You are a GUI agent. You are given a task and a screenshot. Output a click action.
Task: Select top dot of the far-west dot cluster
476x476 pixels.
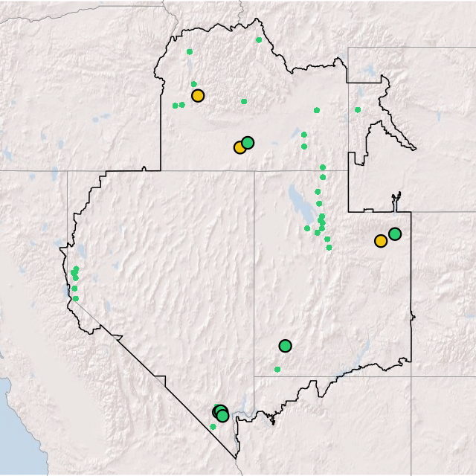tap(76, 268)
